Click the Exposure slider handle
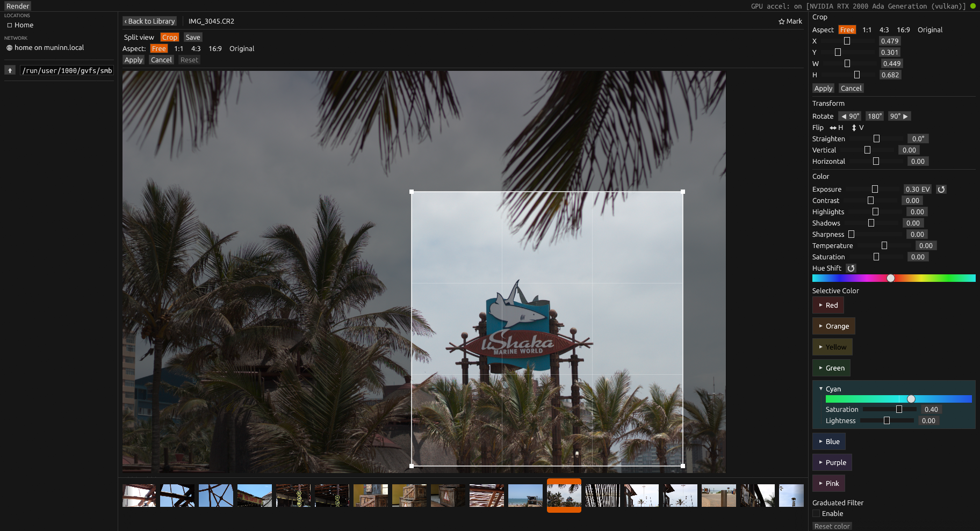The image size is (980, 531). [875, 190]
